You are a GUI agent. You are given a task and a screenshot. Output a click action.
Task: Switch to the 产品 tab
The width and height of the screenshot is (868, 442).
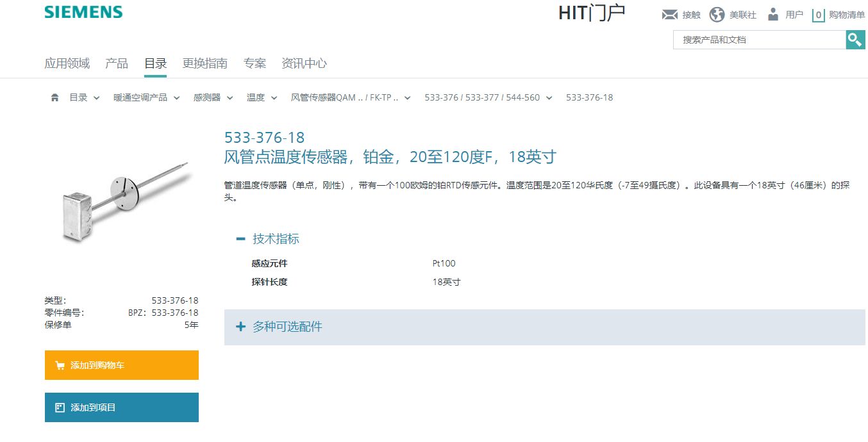(x=117, y=63)
